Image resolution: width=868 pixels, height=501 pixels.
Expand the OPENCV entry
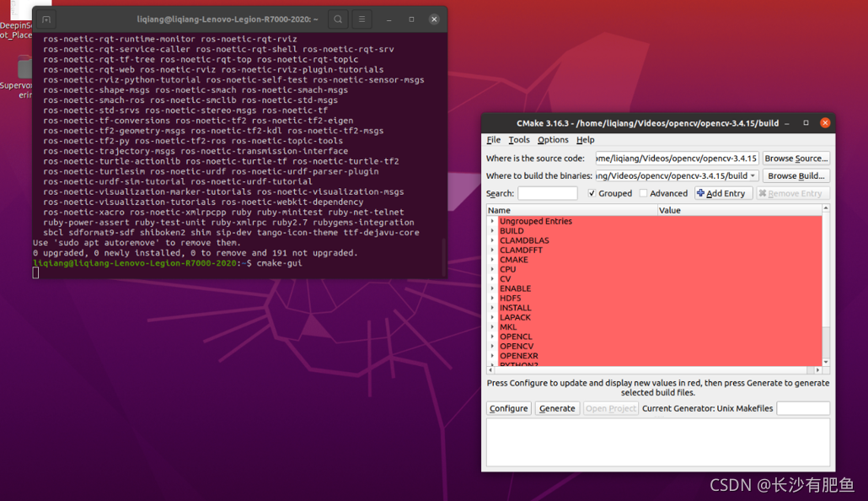click(493, 345)
